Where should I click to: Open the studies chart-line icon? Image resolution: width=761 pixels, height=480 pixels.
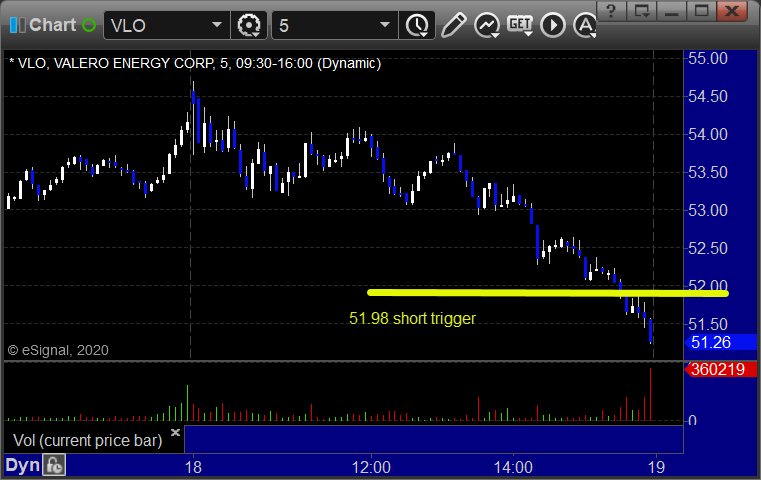(x=487, y=25)
